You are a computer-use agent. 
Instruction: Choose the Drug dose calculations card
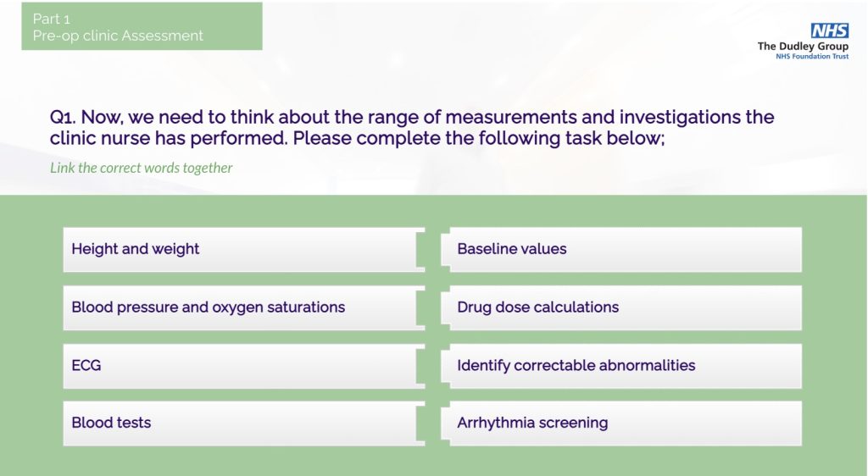coord(621,308)
